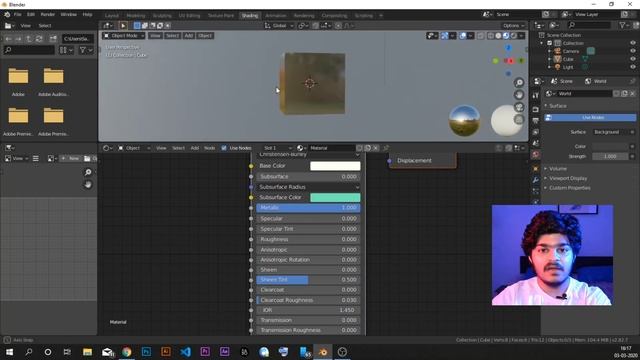
Task: Click the Subsurface Color green swatch
Action: [x=335, y=197]
